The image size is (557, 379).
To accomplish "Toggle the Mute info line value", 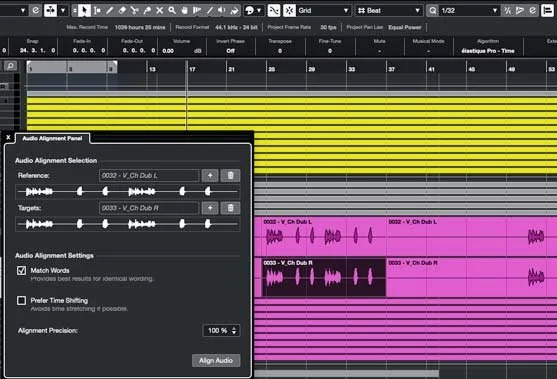I will coord(379,51).
